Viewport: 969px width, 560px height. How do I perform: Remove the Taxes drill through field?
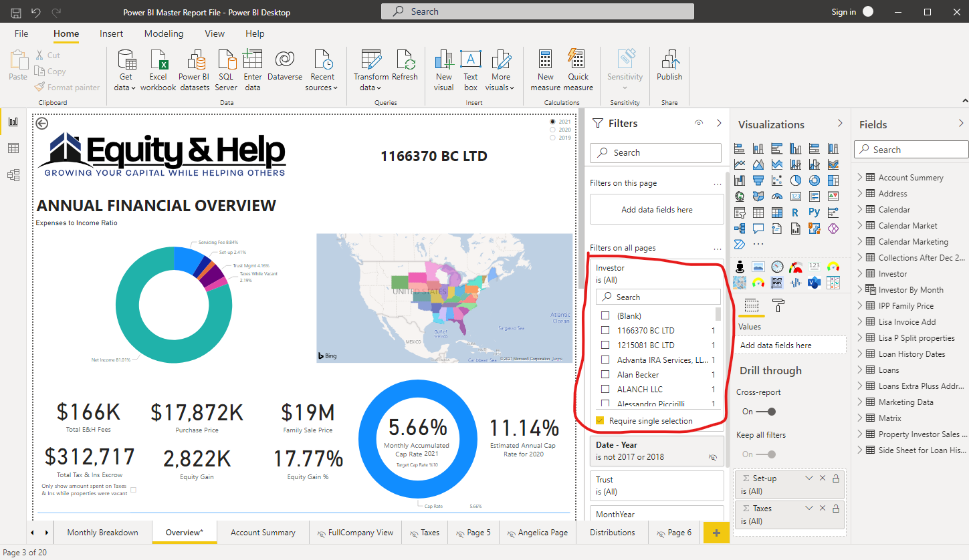823,509
